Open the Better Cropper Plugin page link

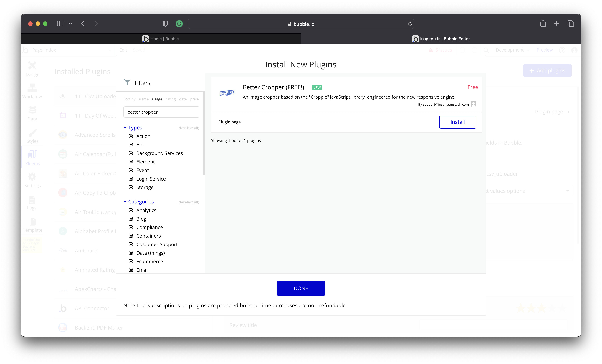[x=229, y=122]
